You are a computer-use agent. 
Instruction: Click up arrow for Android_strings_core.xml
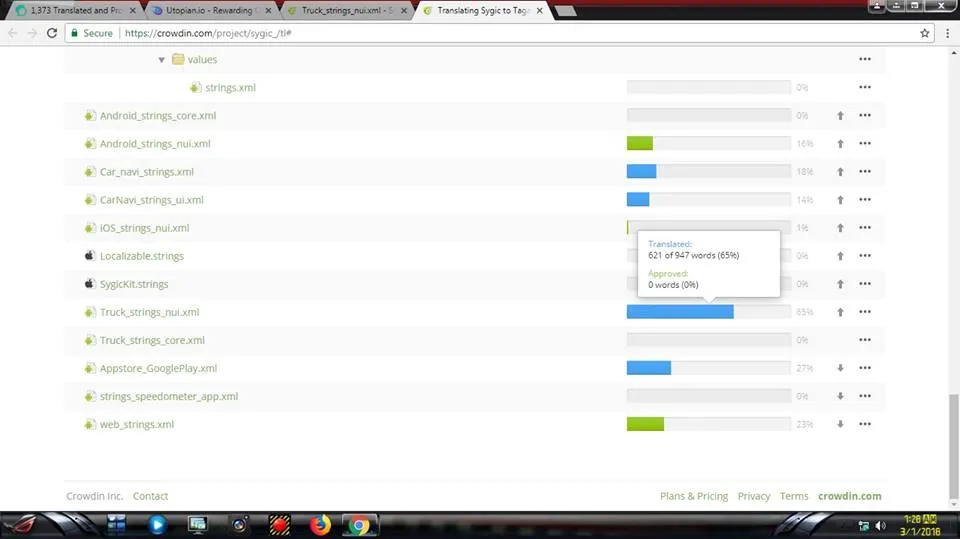coord(840,116)
